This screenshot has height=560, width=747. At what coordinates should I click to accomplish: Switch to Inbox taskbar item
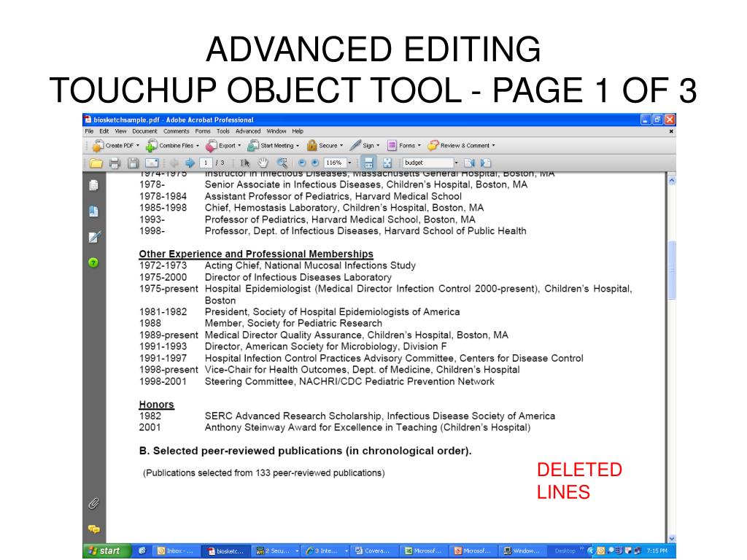coord(175,551)
